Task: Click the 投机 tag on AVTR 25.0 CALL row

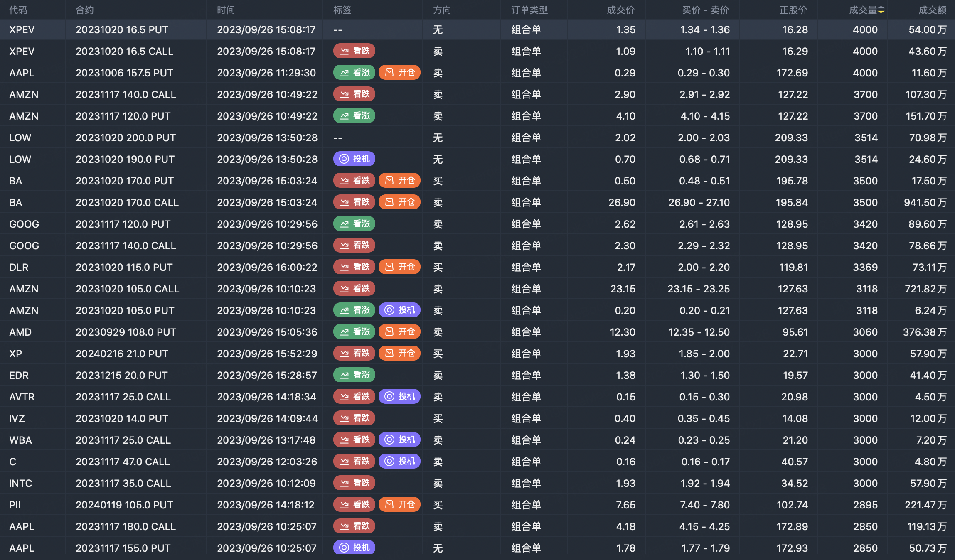Action: 399,397
